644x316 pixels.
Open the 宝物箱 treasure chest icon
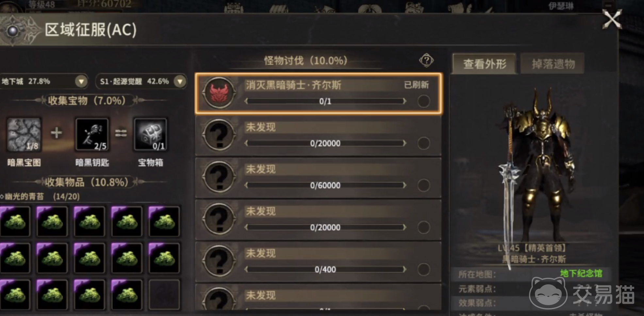(x=150, y=135)
